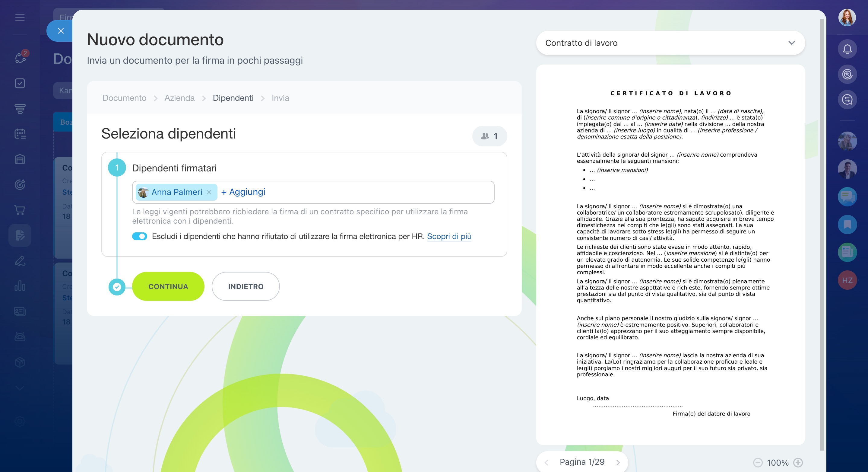Click the notifications bell icon
This screenshot has height=472, width=868.
[x=847, y=49]
